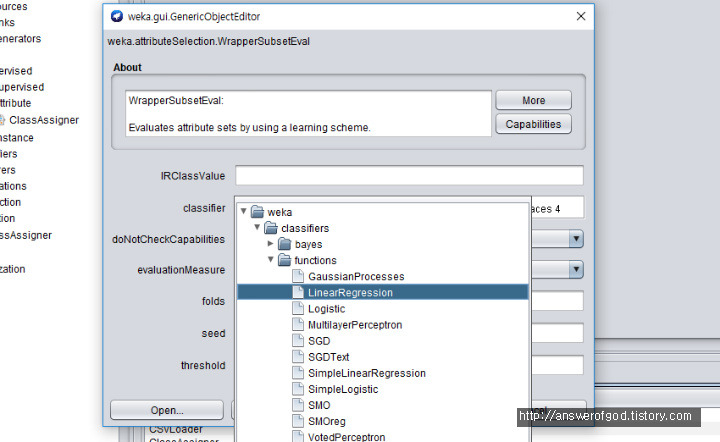Click the SGD file icon

click(298, 341)
